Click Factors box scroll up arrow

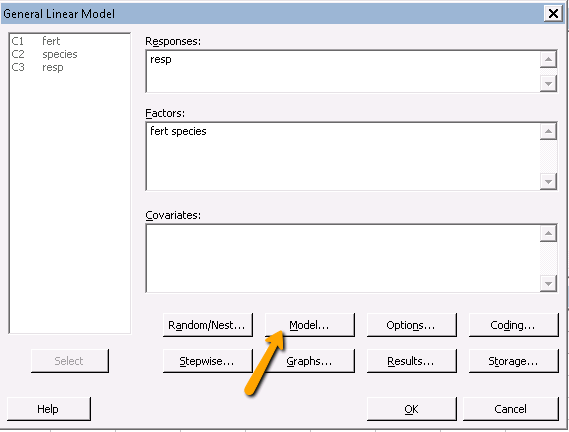coord(548,131)
